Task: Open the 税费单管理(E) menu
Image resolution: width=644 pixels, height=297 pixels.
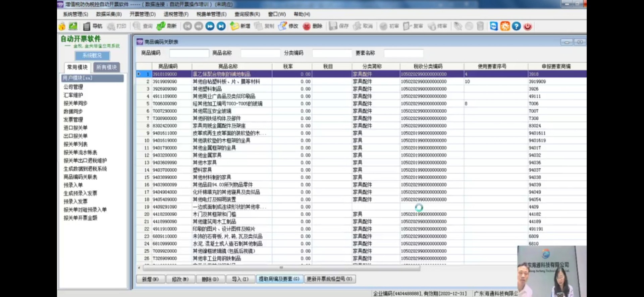Action: pos(211,14)
